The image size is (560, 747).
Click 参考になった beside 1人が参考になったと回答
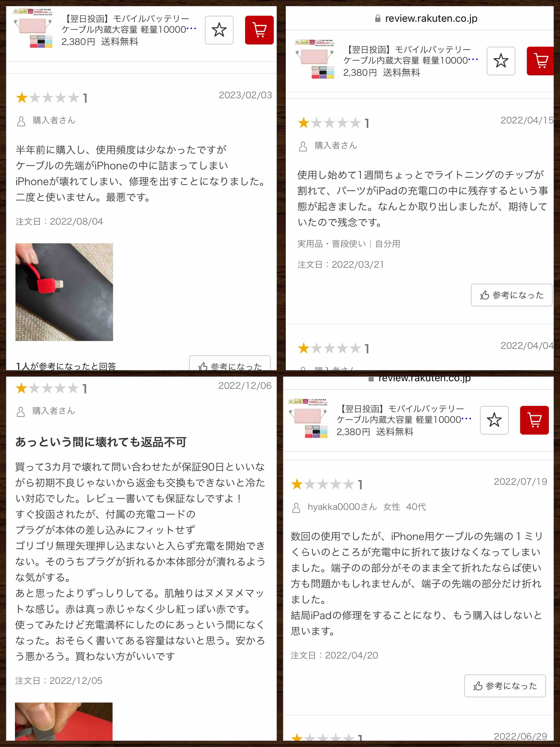tap(230, 363)
